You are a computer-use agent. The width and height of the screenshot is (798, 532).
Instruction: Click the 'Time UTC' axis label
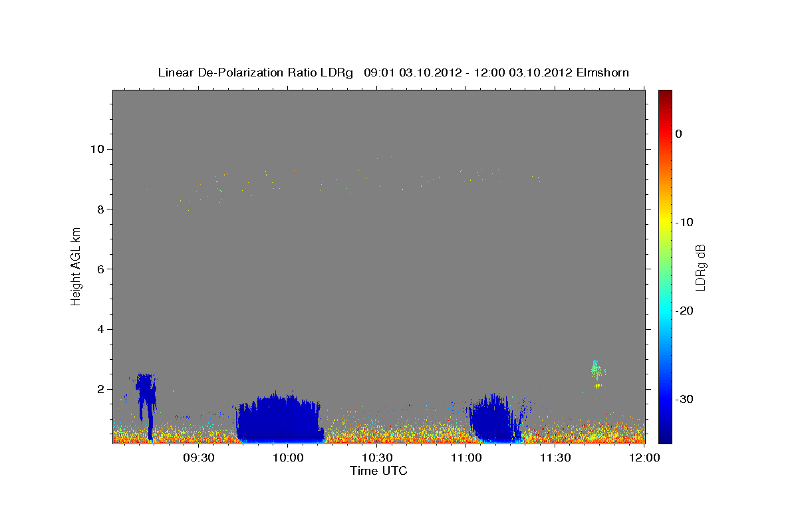tap(378, 471)
